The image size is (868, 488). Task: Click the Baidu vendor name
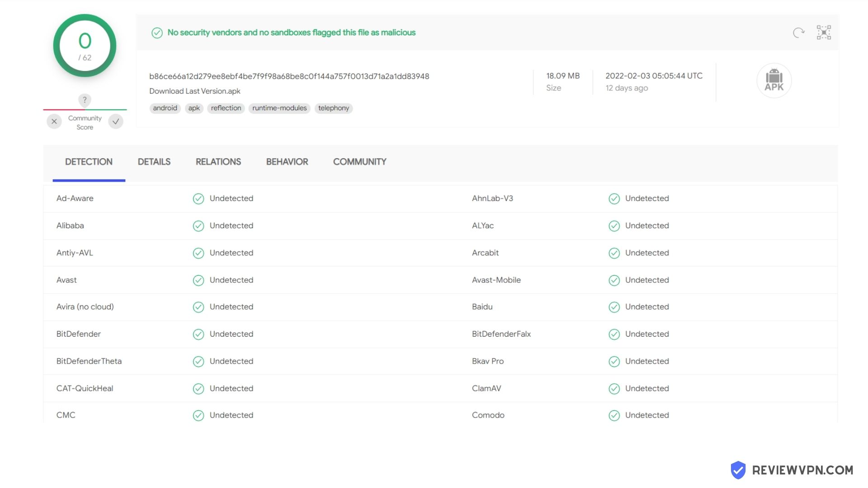482,307
